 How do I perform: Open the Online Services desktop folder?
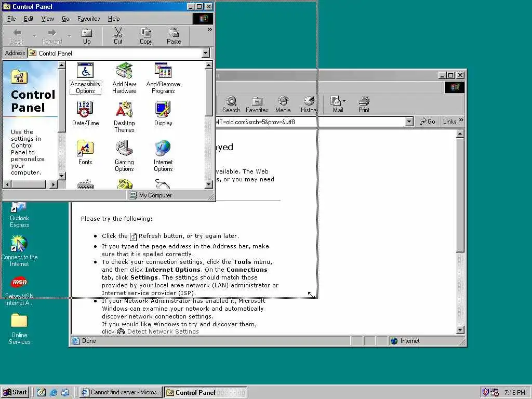click(19, 329)
